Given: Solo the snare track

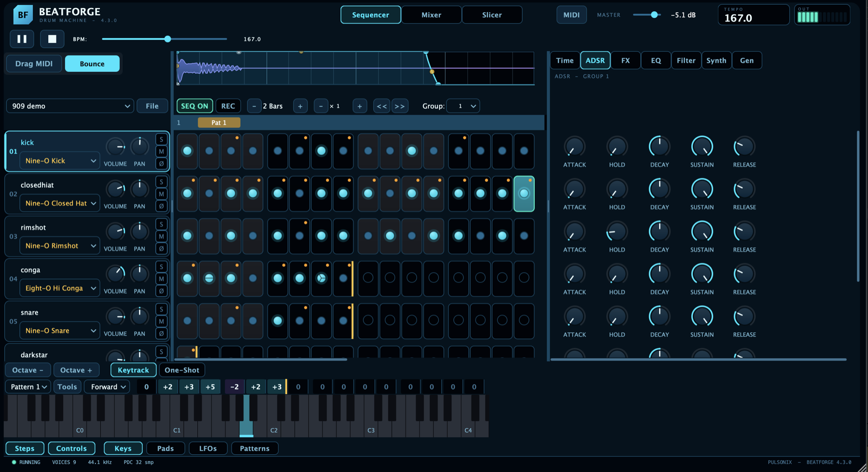Looking at the screenshot, I should pyautogui.click(x=162, y=309).
